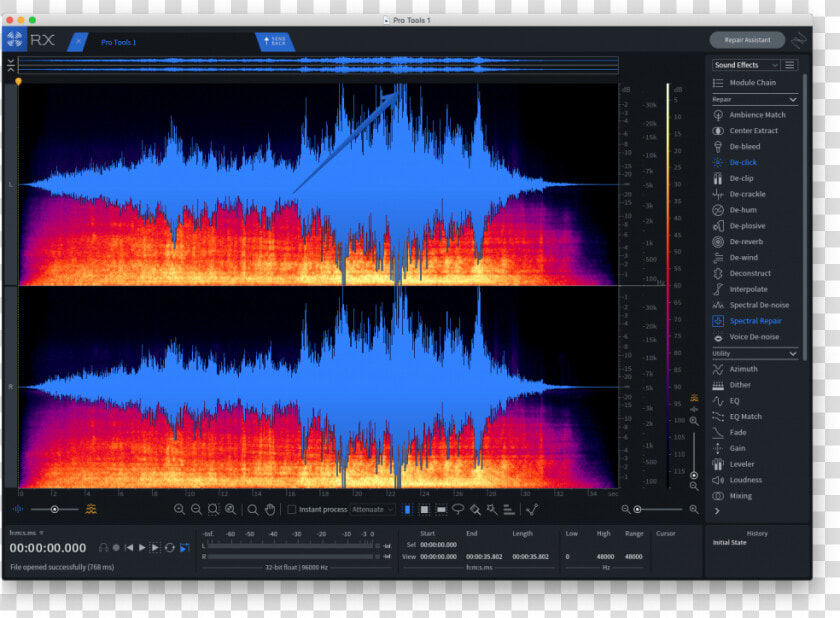Screen dimensions: 840x618
Task: Open the EQ Match module
Action: click(x=737, y=416)
